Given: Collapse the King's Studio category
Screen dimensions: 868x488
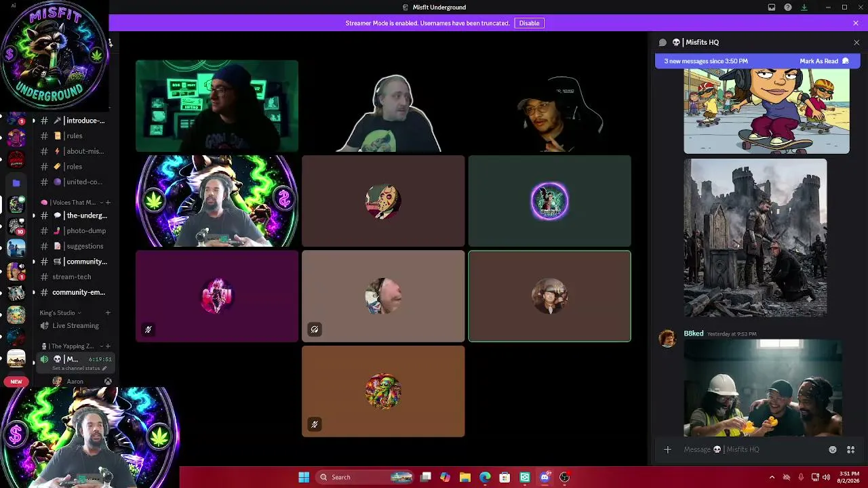Looking at the screenshot, I should [x=60, y=312].
